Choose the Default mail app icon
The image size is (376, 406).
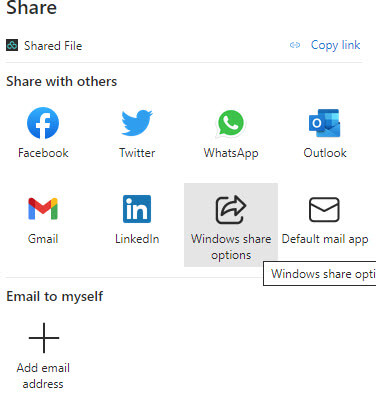324,210
